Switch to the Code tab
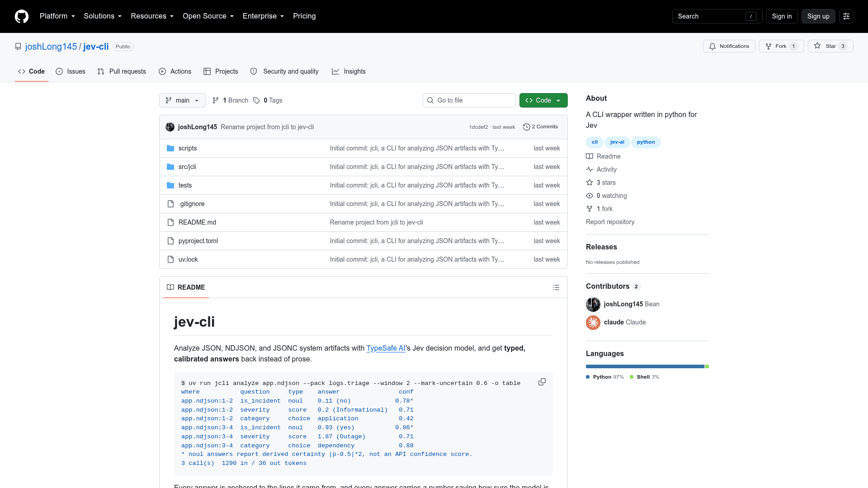The height and width of the screenshot is (488, 868). click(x=32, y=71)
